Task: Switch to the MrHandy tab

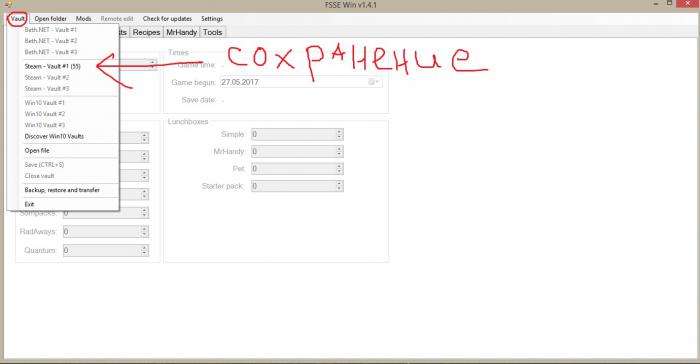Action: (x=181, y=32)
